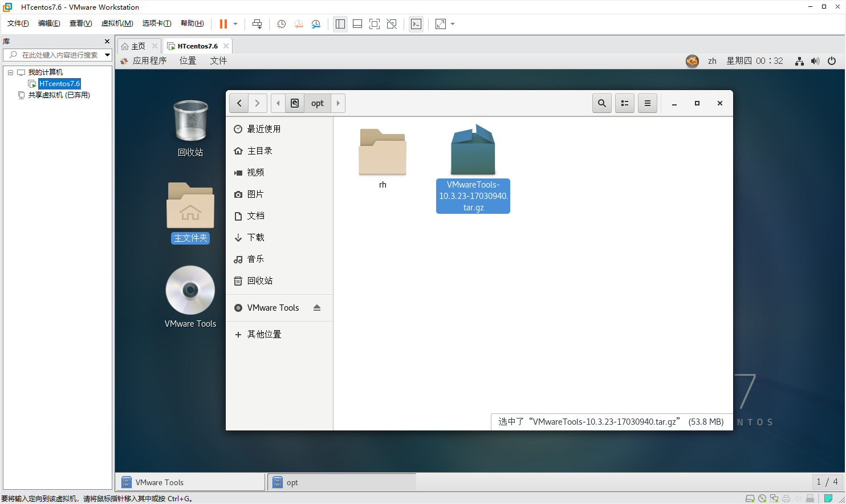Take a snapshot of this virtual machine
Screen dimensions: 846x504
[x=281, y=24]
